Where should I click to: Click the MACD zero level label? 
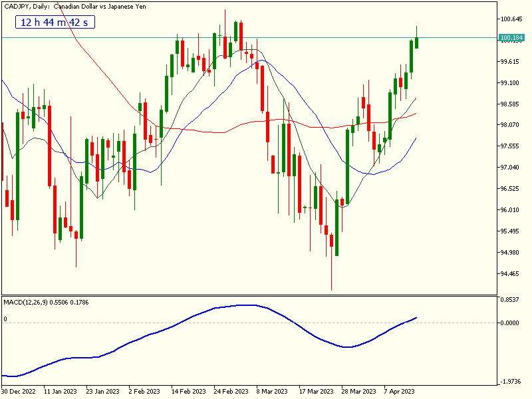[5, 319]
